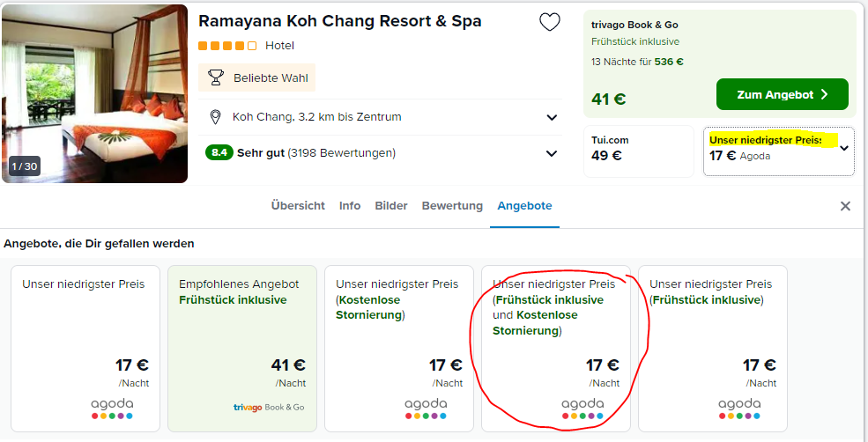Click the Zum Angebot button
The width and height of the screenshot is (868, 442).
click(x=782, y=94)
